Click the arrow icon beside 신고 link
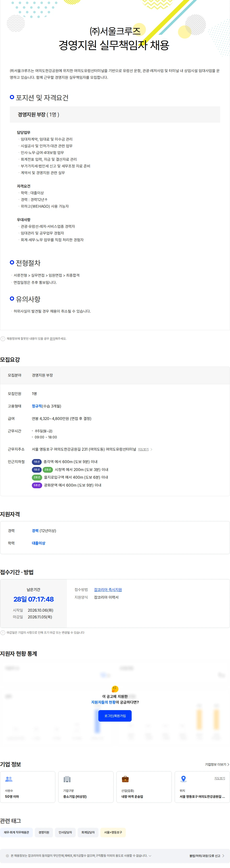Image resolution: width=230 pixels, height=868 pixels. coord(223,856)
